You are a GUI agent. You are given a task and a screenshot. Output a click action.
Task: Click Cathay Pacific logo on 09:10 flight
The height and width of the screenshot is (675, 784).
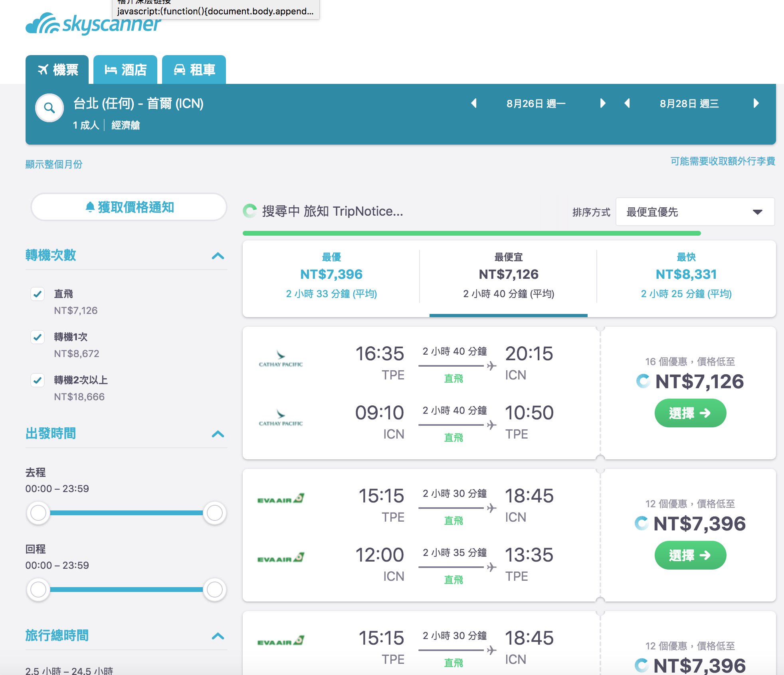click(x=281, y=418)
